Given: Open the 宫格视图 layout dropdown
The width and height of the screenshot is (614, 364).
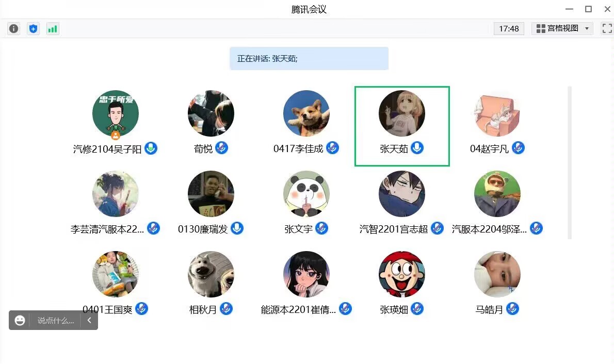Looking at the screenshot, I should point(562,28).
